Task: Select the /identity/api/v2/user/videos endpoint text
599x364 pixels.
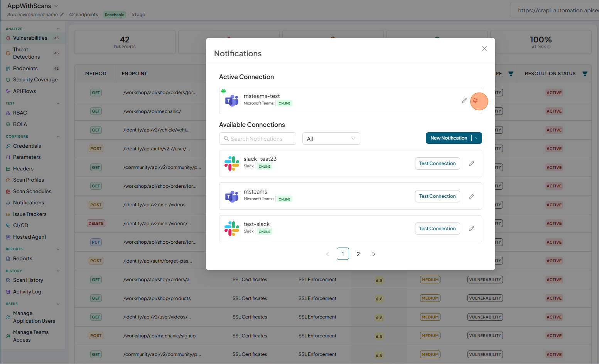Action: pyautogui.click(x=154, y=205)
